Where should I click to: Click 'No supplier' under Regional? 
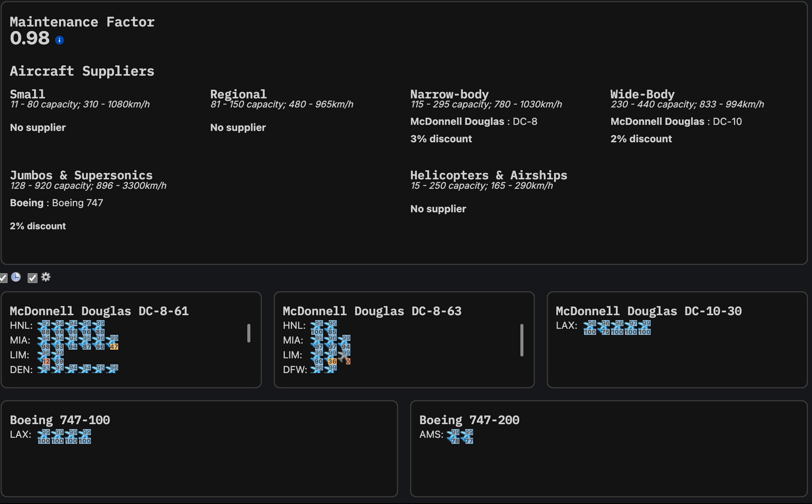(x=238, y=128)
